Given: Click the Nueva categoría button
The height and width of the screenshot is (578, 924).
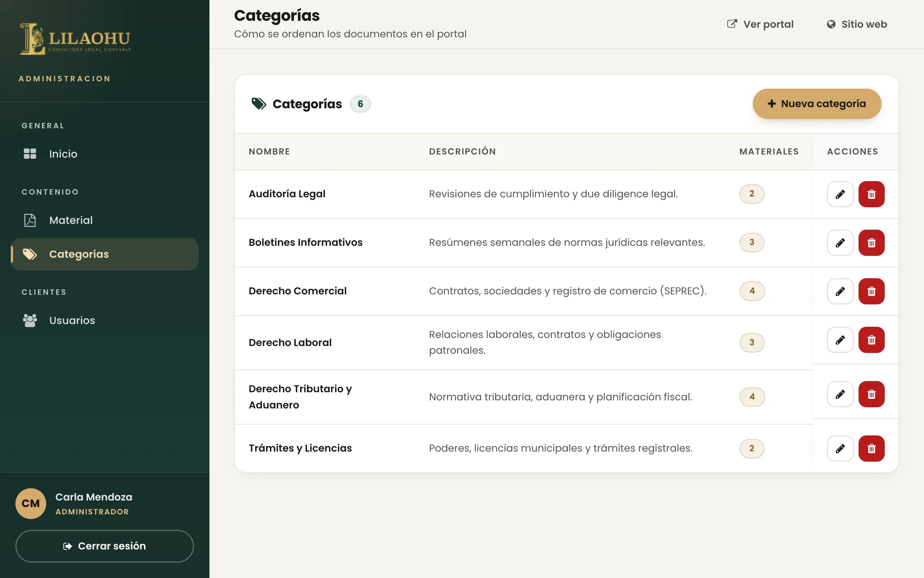Looking at the screenshot, I should point(817,104).
